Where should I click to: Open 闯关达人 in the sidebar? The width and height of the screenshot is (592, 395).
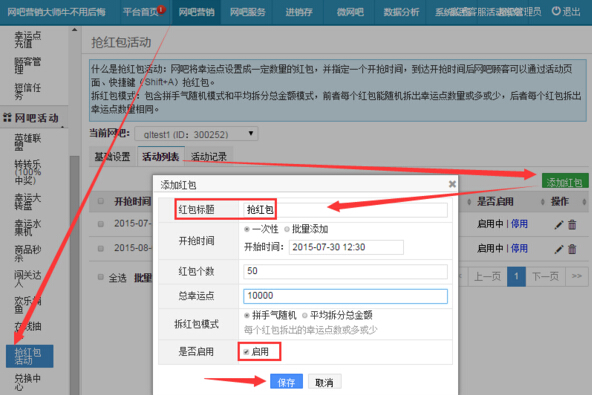click(x=28, y=279)
